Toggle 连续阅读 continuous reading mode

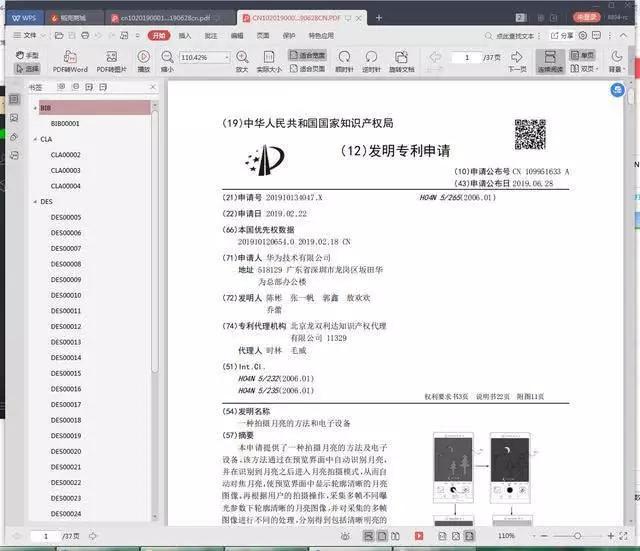(550, 61)
